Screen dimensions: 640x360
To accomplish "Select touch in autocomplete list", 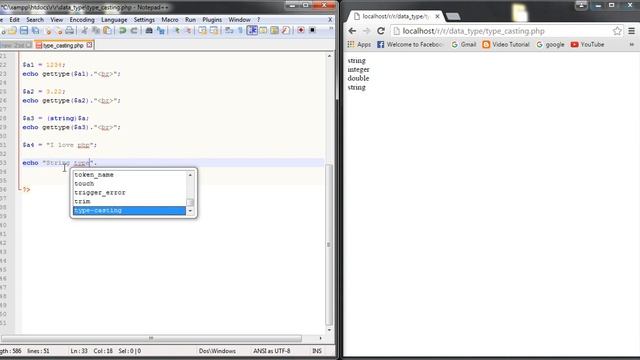I will [129, 184].
